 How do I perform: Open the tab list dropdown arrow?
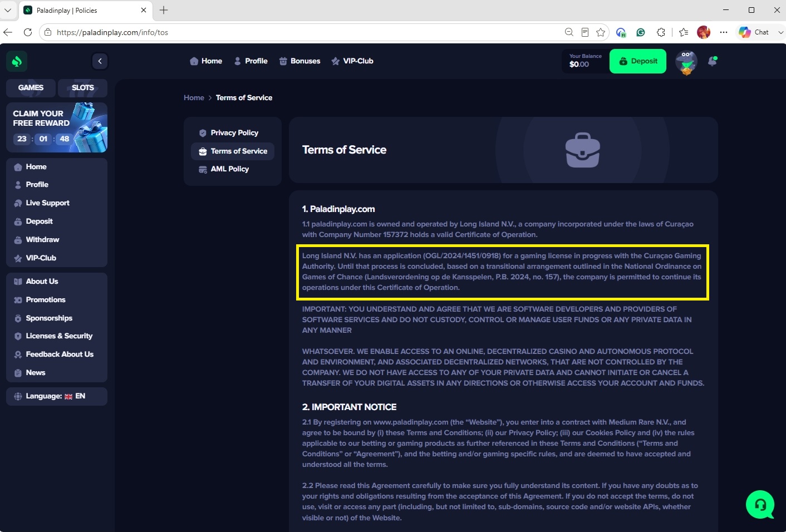8,10
